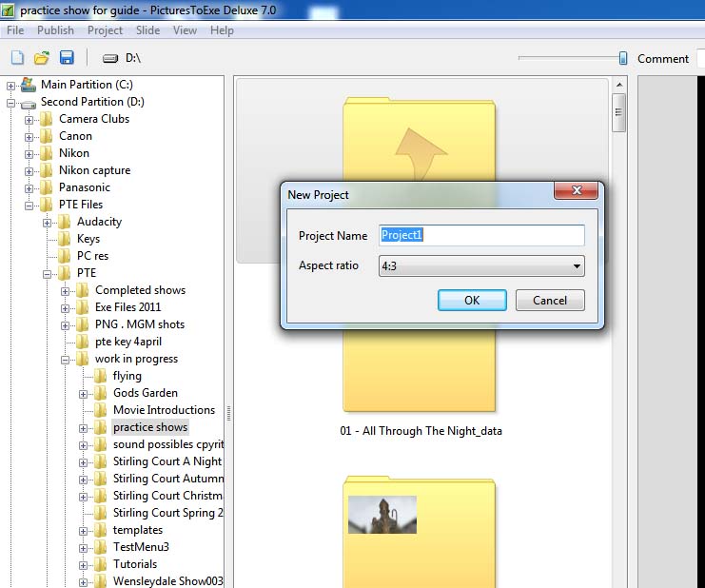Open the File menu

point(15,30)
